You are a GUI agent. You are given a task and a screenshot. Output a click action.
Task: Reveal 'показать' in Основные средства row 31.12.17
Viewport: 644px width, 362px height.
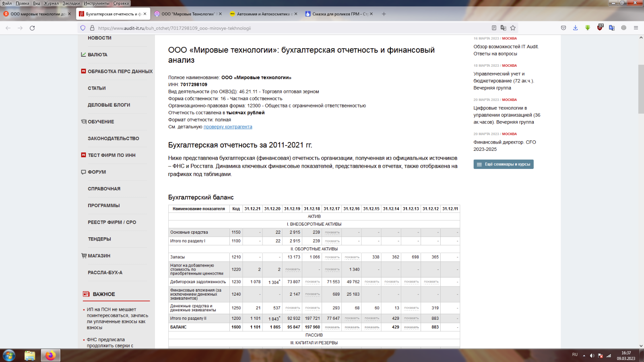coord(332,232)
